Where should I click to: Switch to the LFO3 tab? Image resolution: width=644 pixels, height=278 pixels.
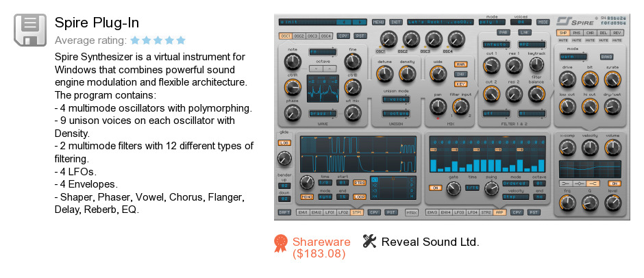coord(459,212)
